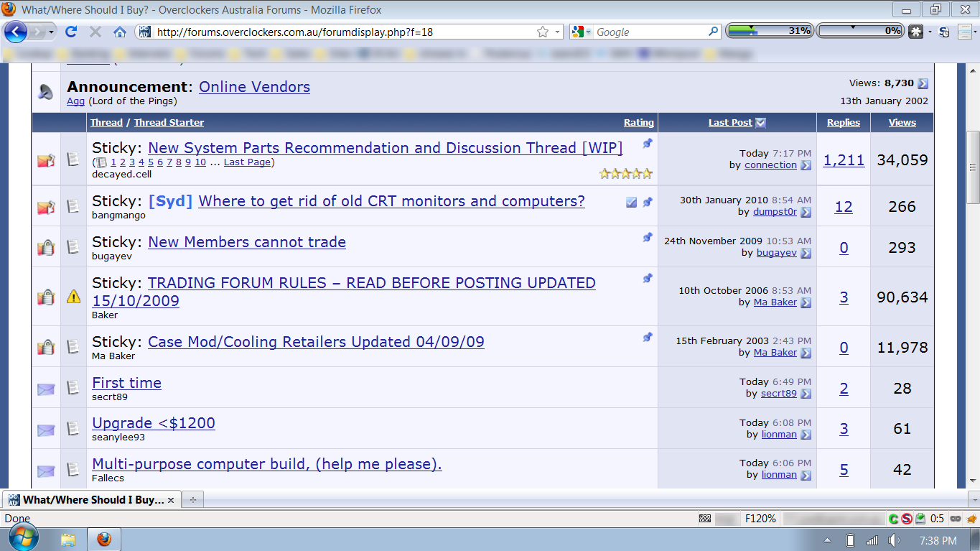Screen dimensions: 980x551
Task: Expand the list-all-tabs dropdown
Action: click(x=973, y=499)
